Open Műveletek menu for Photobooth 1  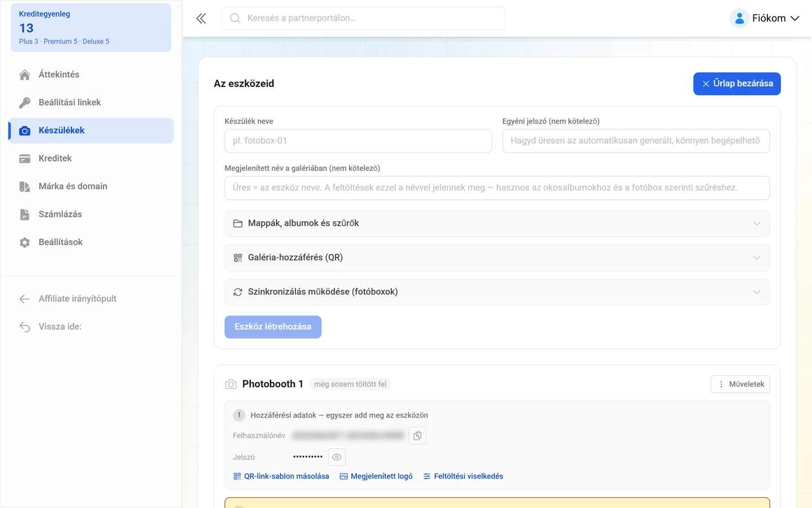click(740, 384)
